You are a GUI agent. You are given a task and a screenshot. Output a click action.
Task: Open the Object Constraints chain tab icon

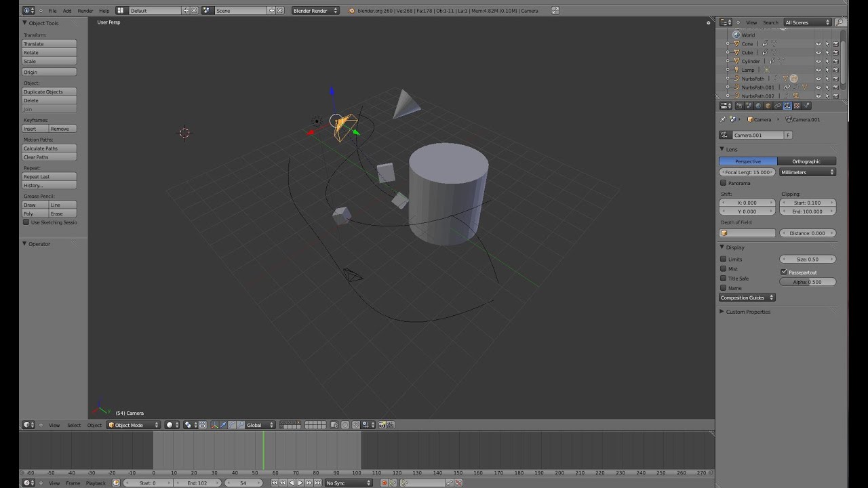point(778,106)
